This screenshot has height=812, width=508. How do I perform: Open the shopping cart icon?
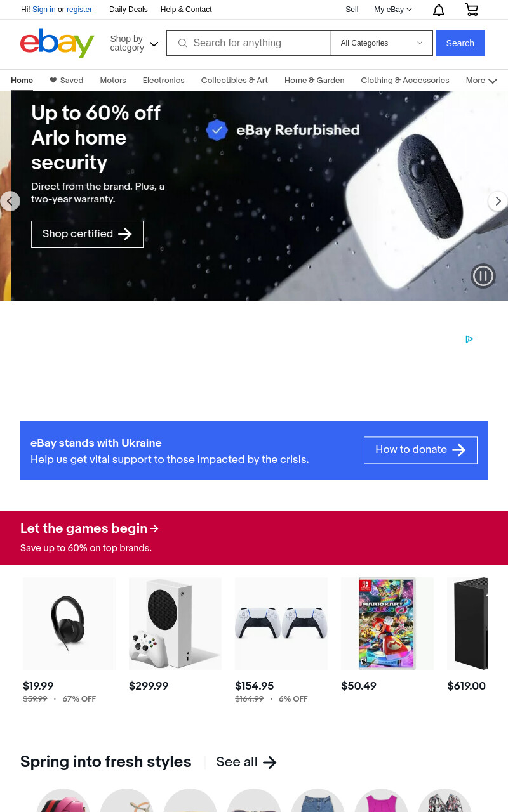471,10
